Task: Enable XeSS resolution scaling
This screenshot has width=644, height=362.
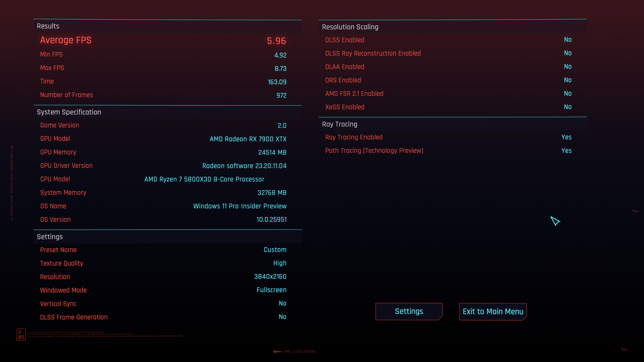Action: coord(568,107)
